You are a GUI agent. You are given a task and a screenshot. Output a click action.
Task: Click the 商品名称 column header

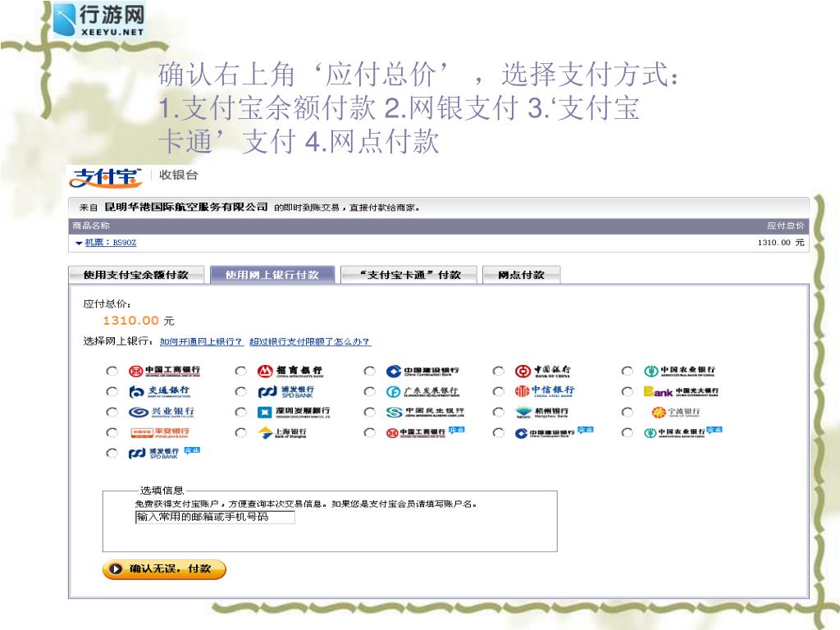point(91,226)
